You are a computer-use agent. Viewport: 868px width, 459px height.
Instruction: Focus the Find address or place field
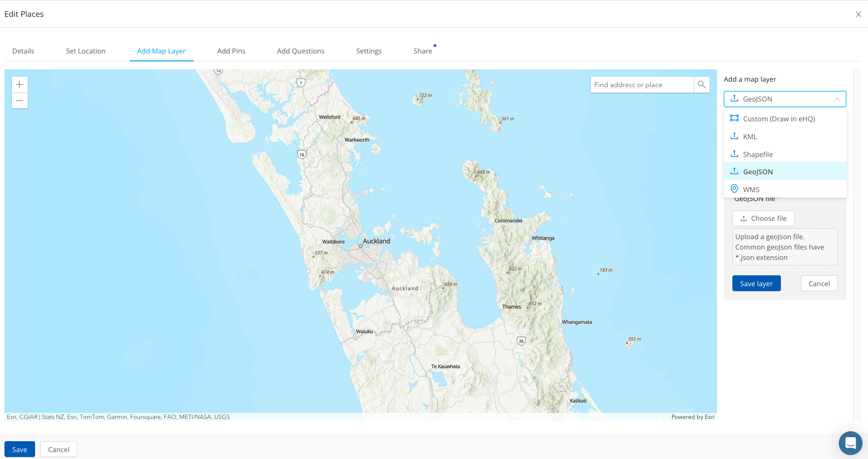(642, 85)
